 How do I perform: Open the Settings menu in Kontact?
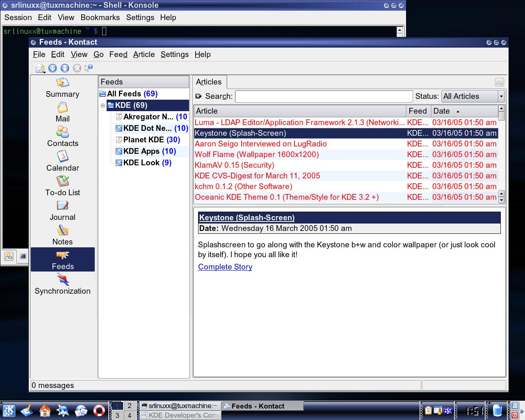(174, 55)
